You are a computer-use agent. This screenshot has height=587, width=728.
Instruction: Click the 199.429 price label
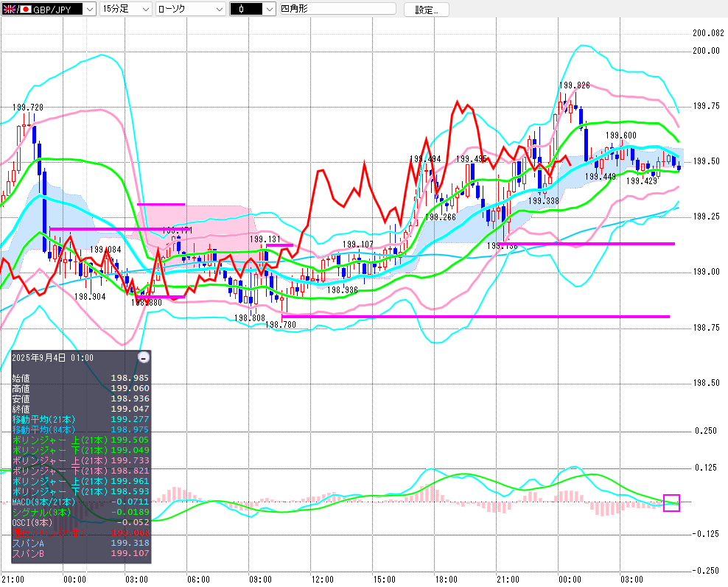click(642, 181)
